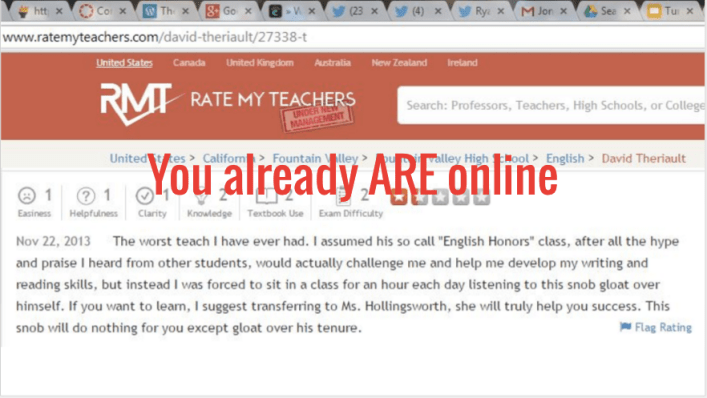
Task: Click the Clarity checkmark icon
Action: [145, 196]
